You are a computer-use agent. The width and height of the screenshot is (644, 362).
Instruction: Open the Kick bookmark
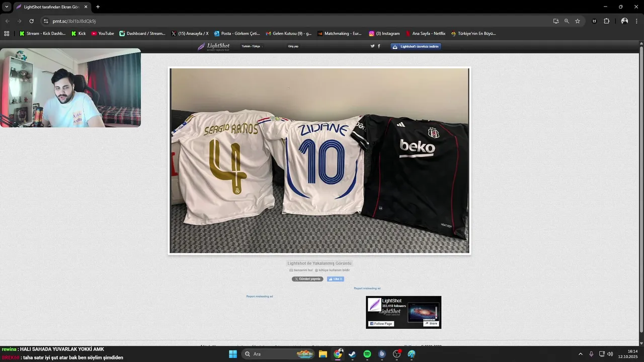pyautogui.click(x=78, y=34)
